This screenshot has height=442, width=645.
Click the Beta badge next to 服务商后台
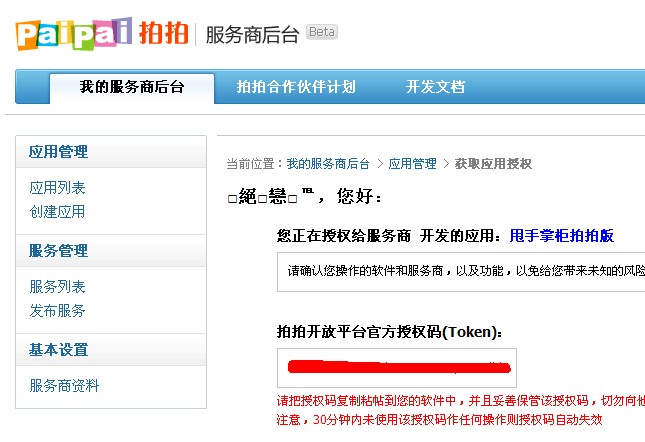tap(322, 32)
